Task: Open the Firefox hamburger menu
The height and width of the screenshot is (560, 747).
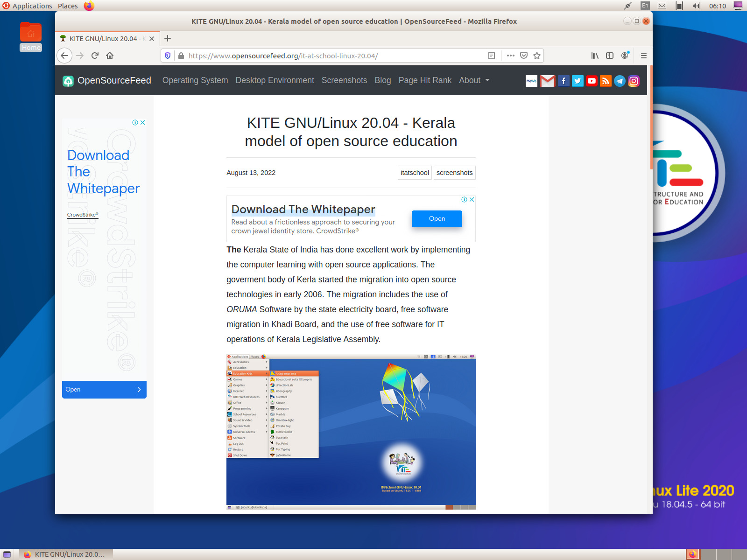Action: pos(643,56)
